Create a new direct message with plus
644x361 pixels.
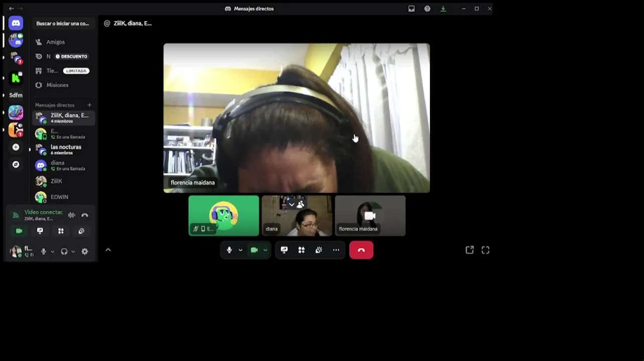coord(89,105)
